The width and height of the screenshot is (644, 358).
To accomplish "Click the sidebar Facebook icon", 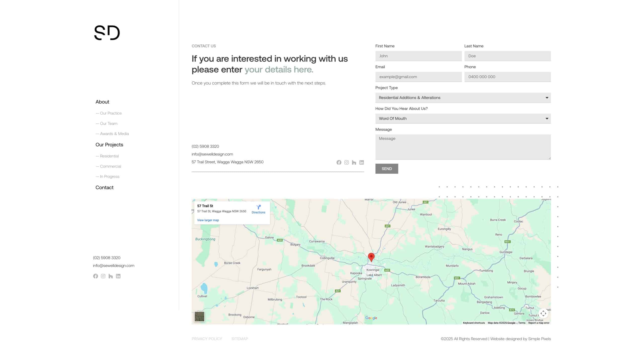I will tap(95, 276).
